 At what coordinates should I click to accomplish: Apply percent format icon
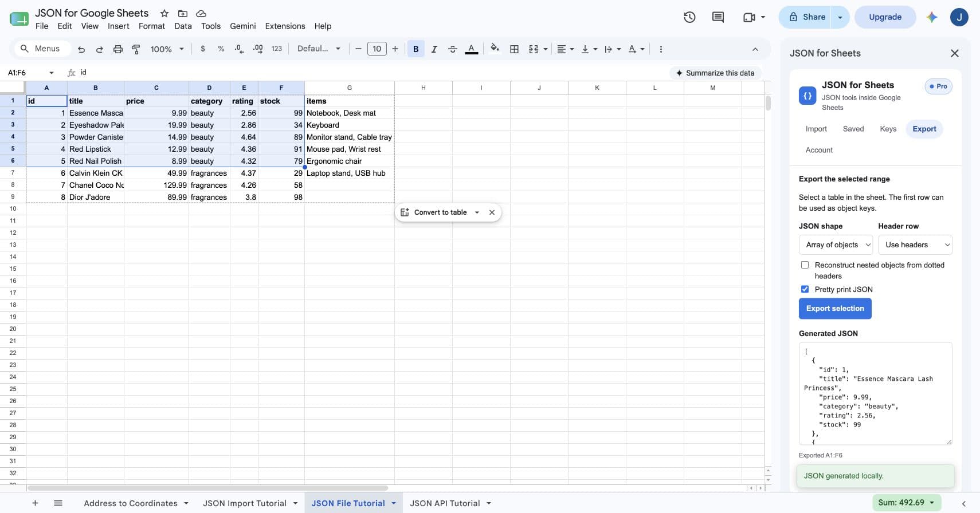[x=221, y=49]
